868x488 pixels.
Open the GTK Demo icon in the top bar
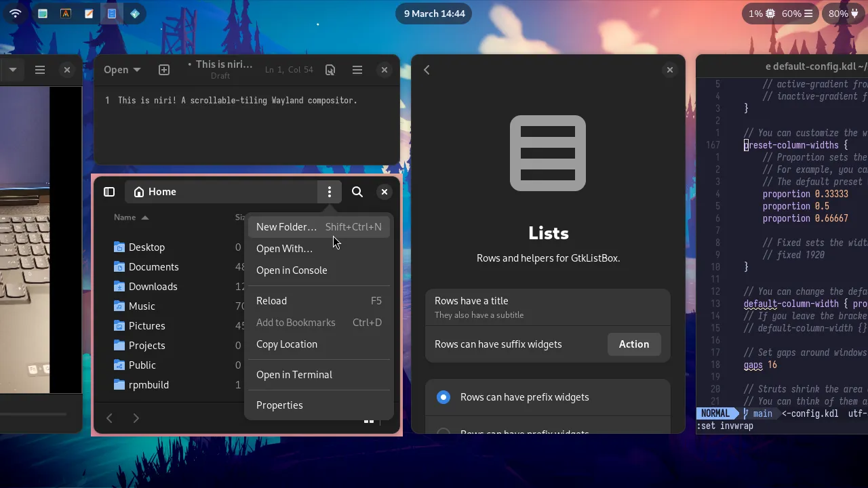coord(112,13)
